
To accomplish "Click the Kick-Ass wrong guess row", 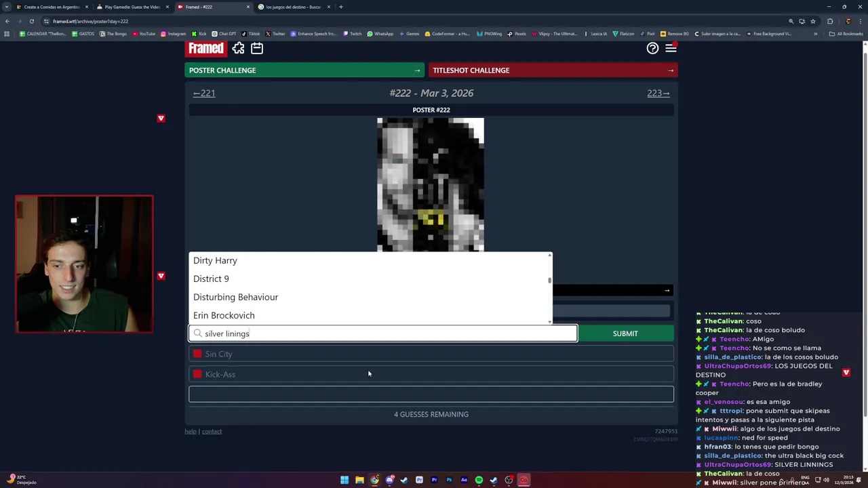I will (x=431, y=374).
